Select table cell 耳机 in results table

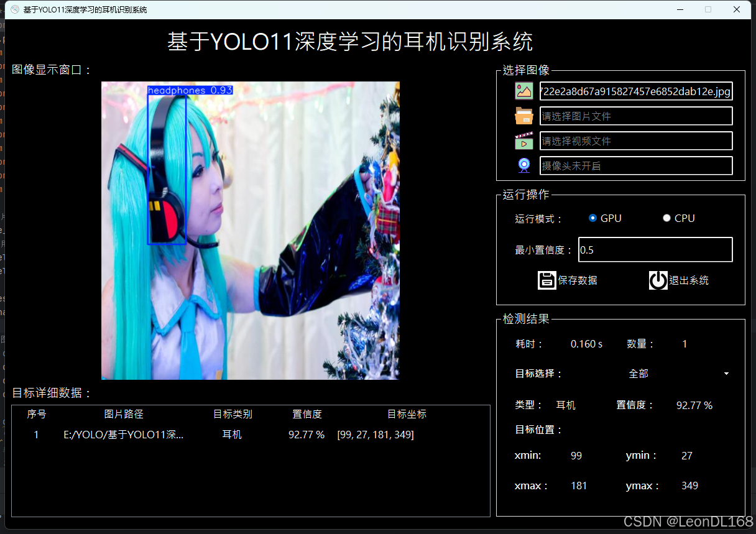[232, 435]
